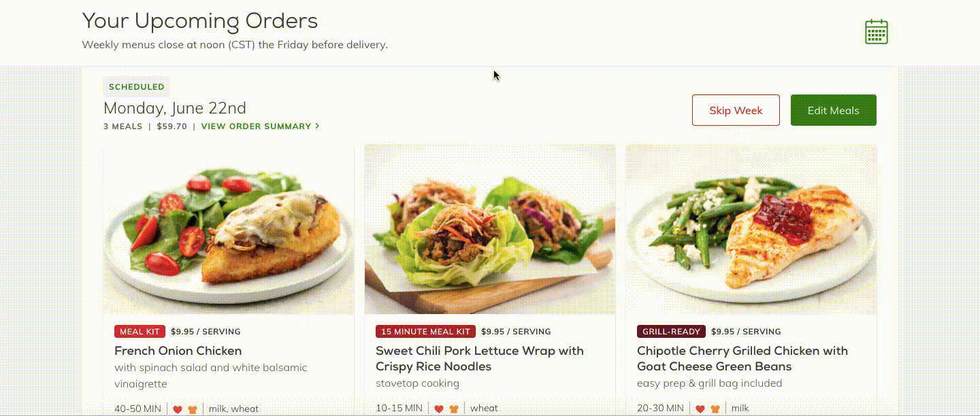The image size is (980, 416).
Task: Click chef hat icon on Sweet Chili Pork wrap
Action: pyautogui.click(x=454, y=409)
